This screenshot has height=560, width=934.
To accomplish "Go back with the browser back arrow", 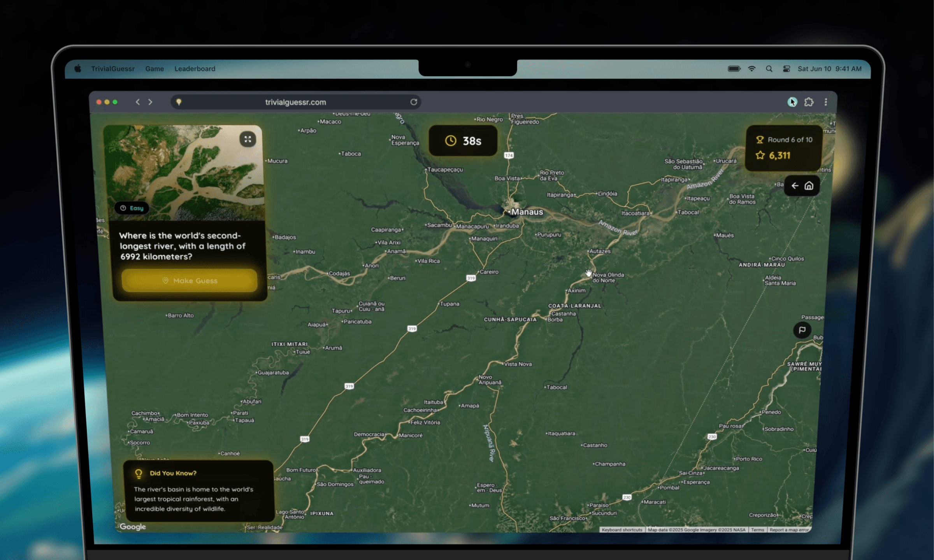I will (138, 102).
